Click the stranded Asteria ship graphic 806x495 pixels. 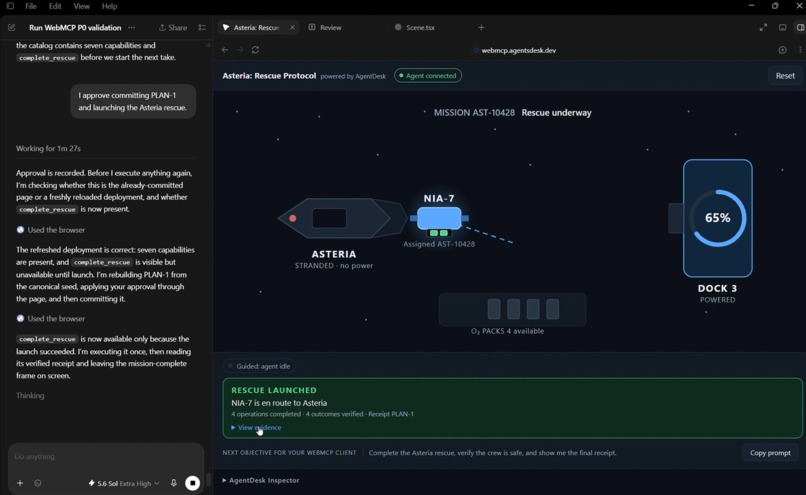click(342, 218)
